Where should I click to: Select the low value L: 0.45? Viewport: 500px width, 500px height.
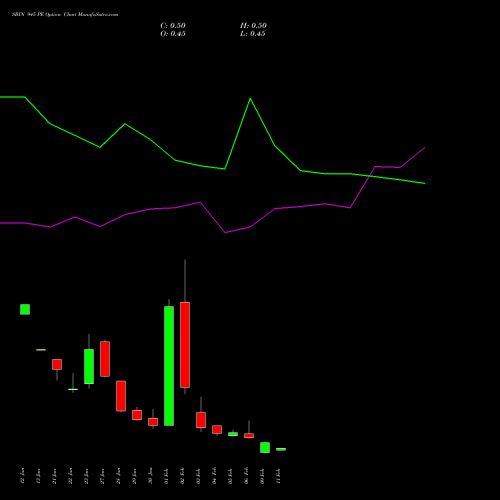click(x=253, y=34)
